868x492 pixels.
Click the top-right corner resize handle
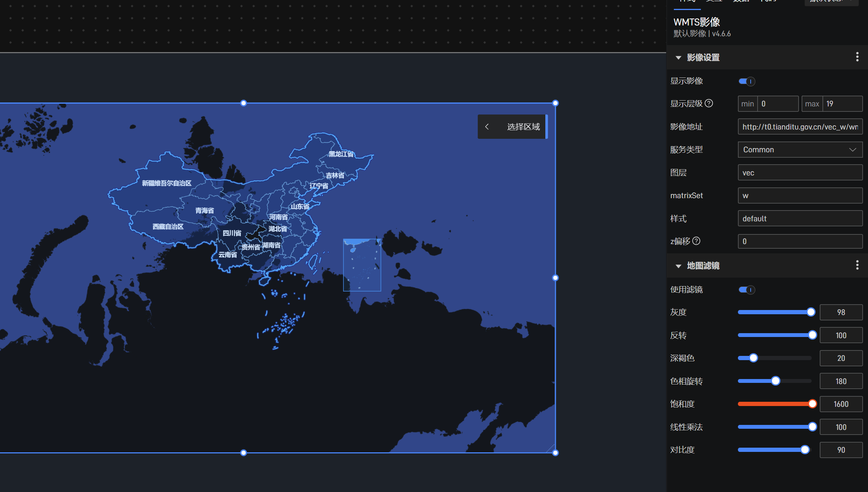click(x=555, y=103)
